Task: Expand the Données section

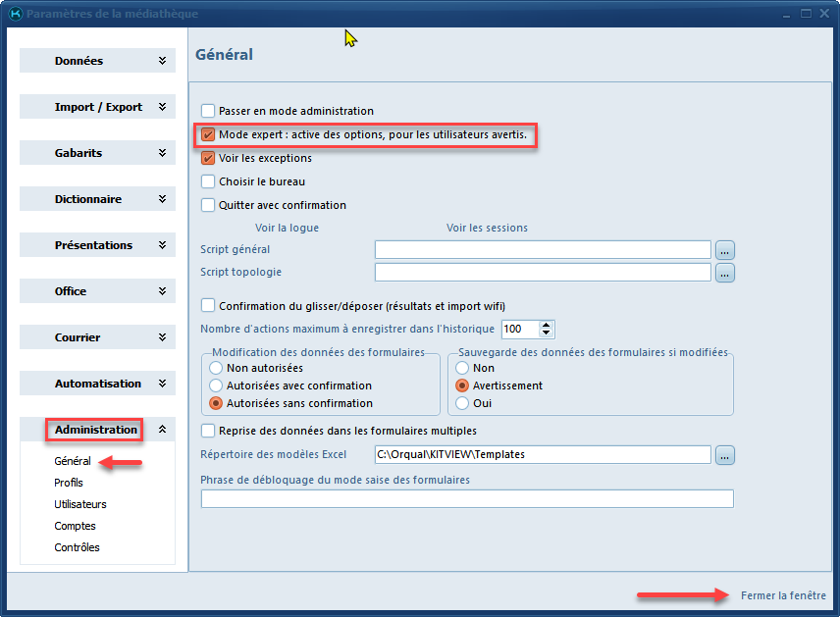Action: 97,61
